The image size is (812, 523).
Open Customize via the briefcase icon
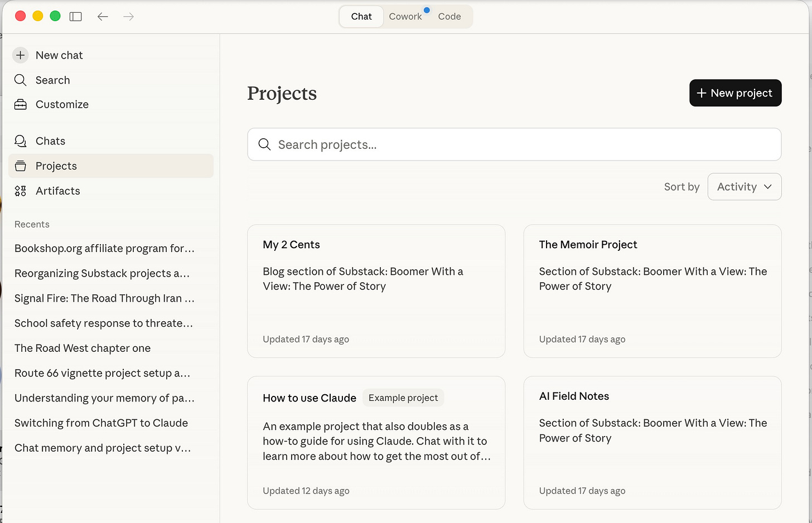pos(21,105)
